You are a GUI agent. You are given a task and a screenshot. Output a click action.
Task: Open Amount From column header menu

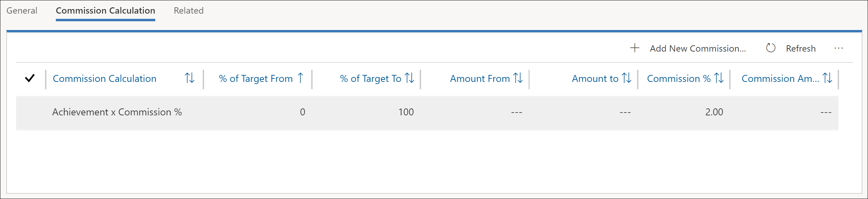[x=480, y=78]
